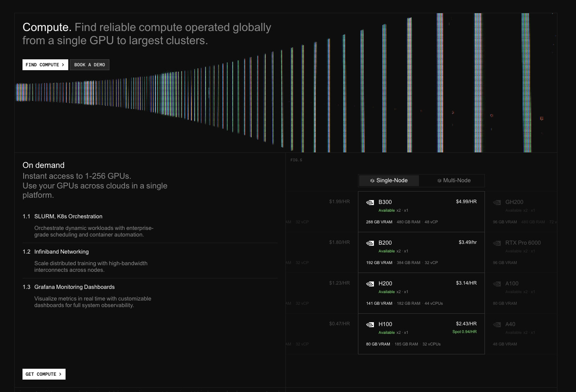Select the A40 GPU name

click(510, 324)
